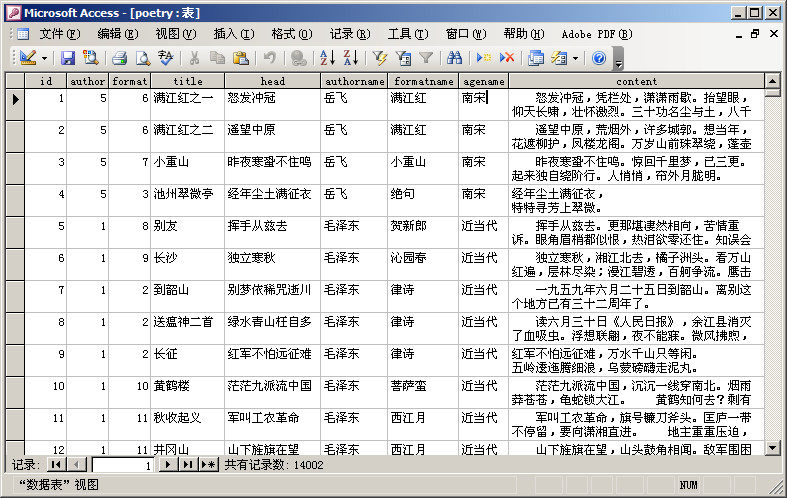Open Find binoculars icon
787x498 pixels.
coord(454,58)
